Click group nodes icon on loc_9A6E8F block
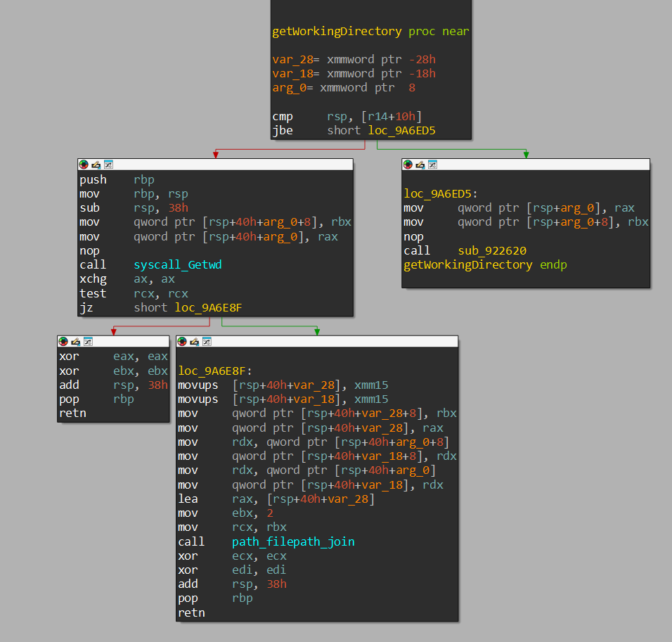Screen dimensions: 672x642 [207, 342]
